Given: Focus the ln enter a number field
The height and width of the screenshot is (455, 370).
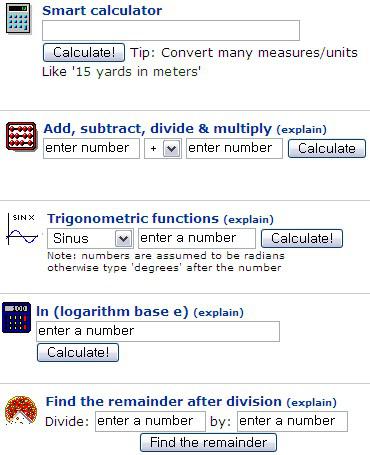Looking at the screenshot, I should coord(158,331).
